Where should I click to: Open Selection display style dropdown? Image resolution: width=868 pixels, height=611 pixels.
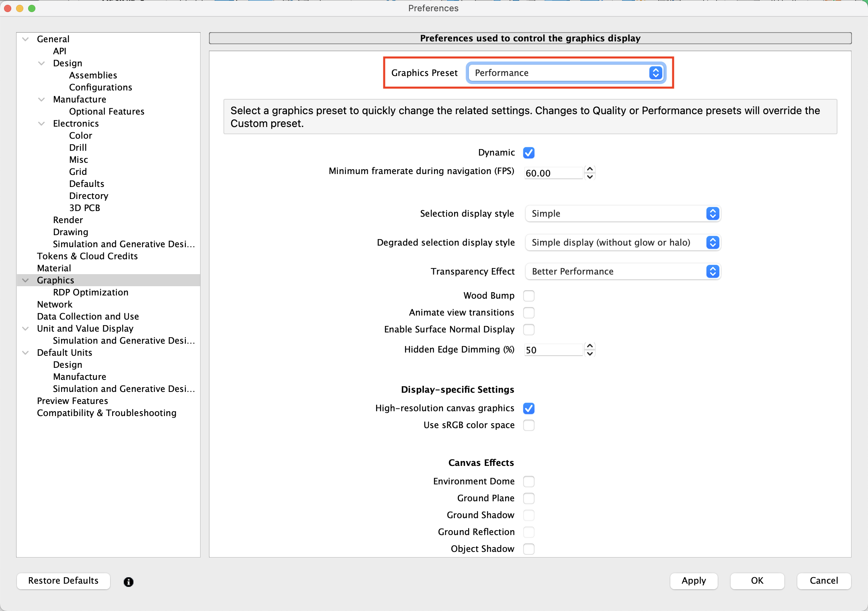[622, 214]
